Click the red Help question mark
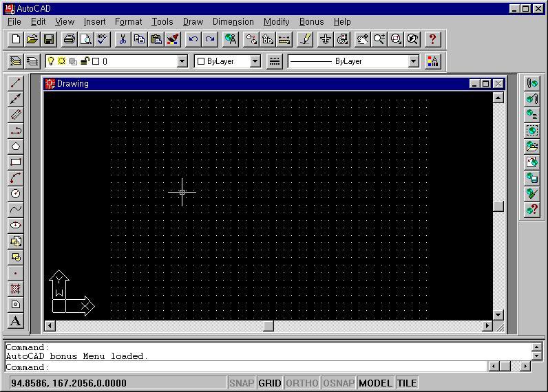548x392 pixels. (x=432, y=39)
